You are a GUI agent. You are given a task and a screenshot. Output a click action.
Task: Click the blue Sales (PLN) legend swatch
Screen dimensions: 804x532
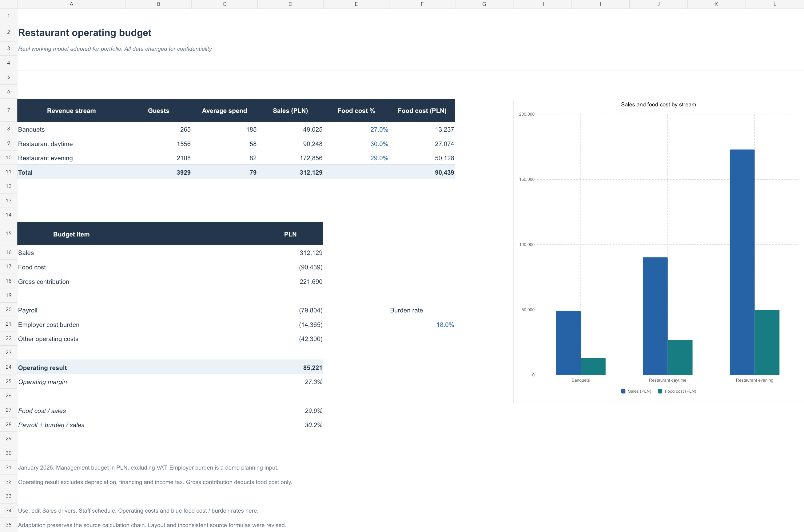(623, 391)
